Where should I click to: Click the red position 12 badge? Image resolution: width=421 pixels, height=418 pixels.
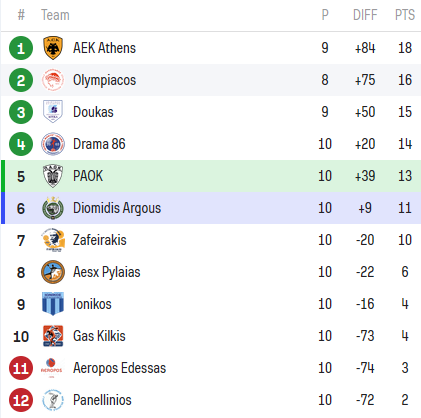click(x=21, y=400)
